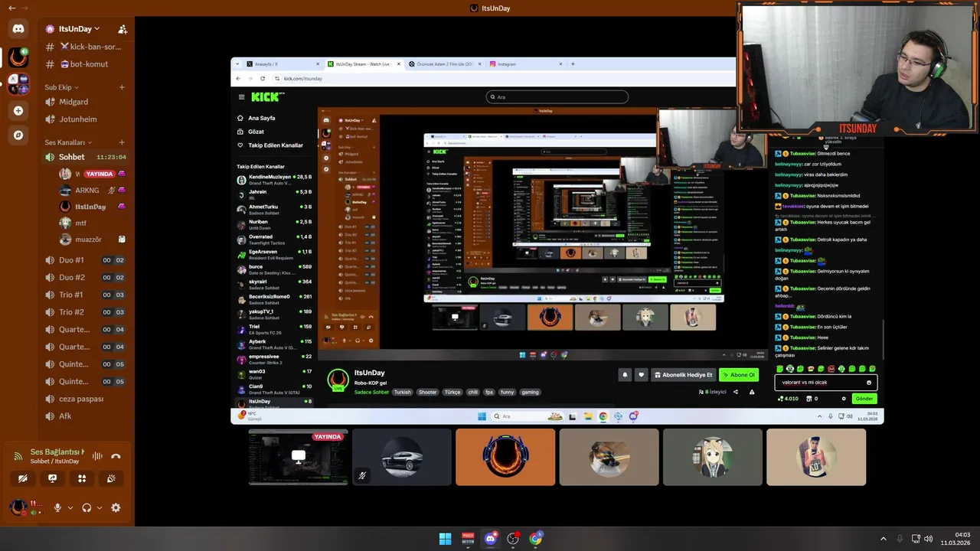980x551 pixels.
Task: Click the green Abone Ol button
Action: 739,375
